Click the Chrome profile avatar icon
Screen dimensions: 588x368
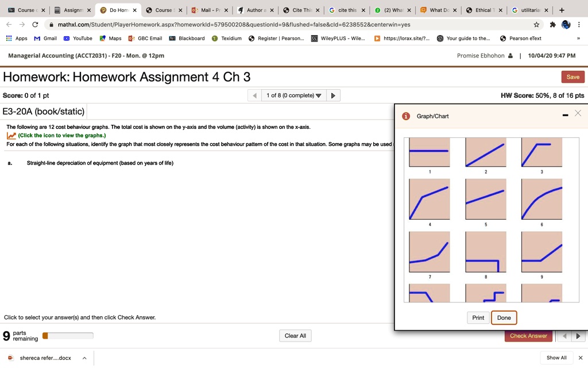click(x=566, y=24)
